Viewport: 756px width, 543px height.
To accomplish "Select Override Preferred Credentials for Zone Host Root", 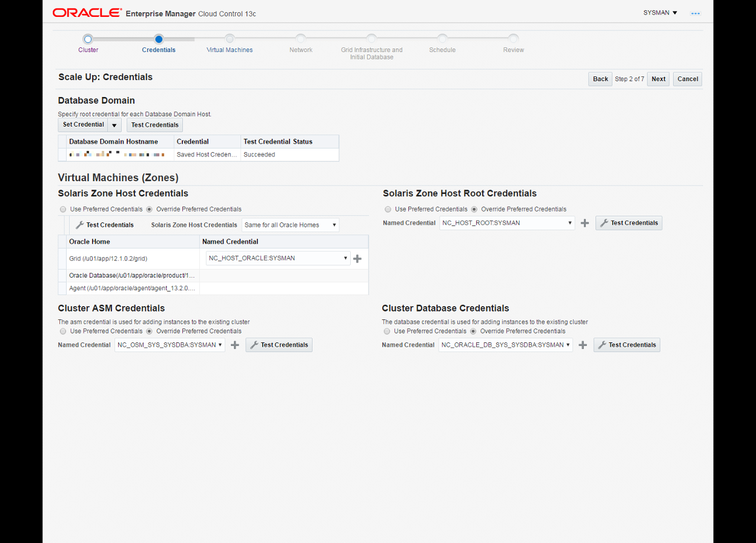I will [474, 209].
